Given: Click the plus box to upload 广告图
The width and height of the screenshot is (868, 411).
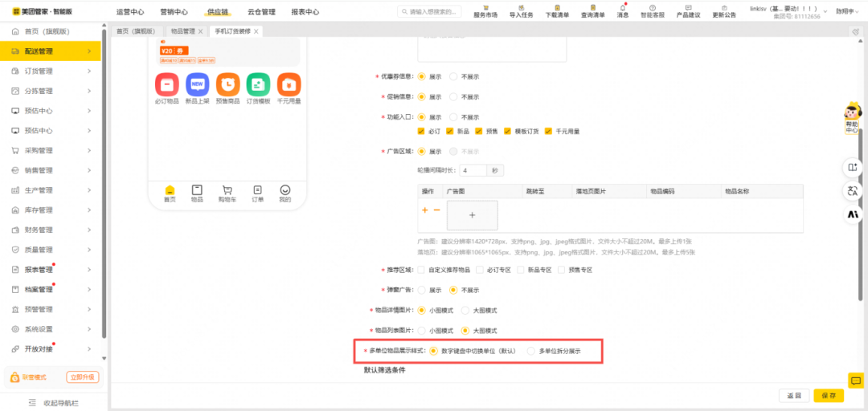Looking at the screenshot, I should [472, 215].
